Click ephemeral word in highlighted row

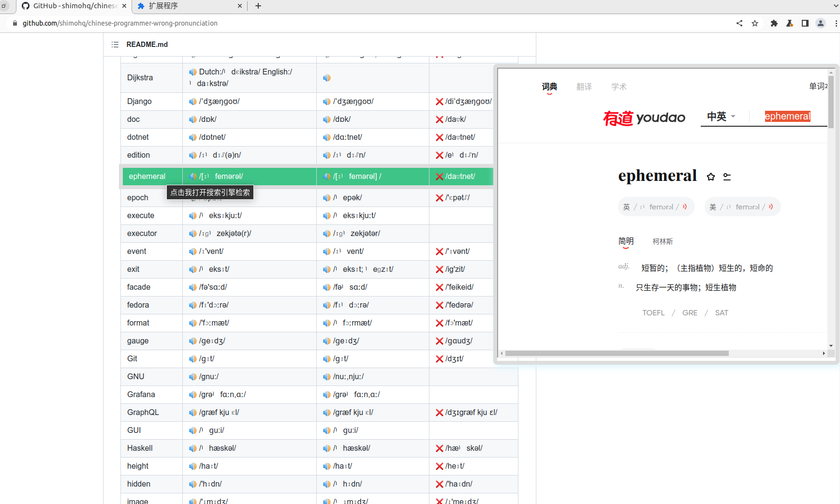click(x=147, y=177)
